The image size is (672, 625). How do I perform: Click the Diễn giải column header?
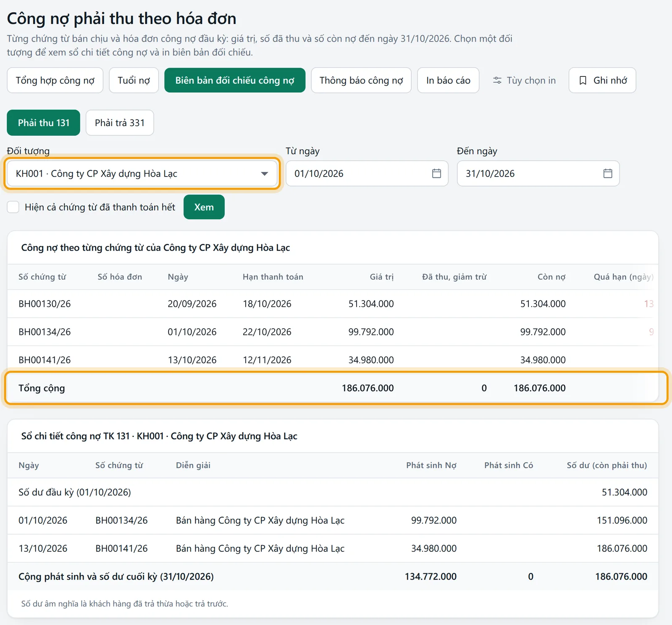click(193, 465)
